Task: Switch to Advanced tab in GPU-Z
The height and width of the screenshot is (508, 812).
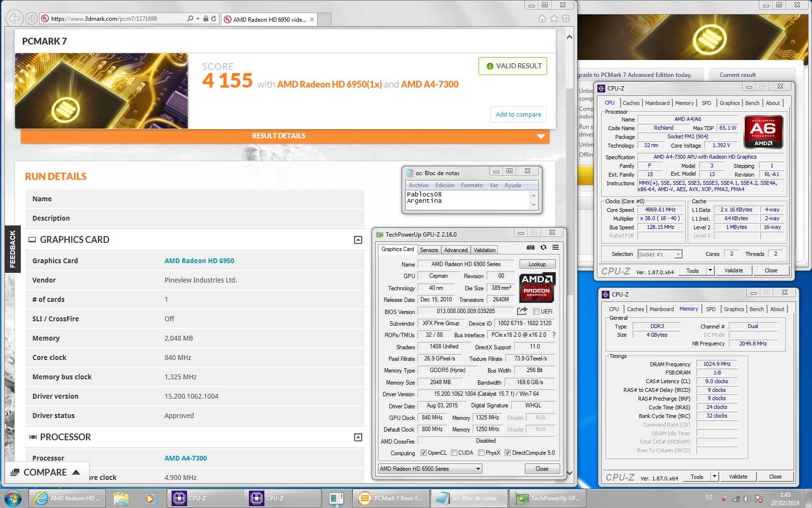Action: pos(456,250)
